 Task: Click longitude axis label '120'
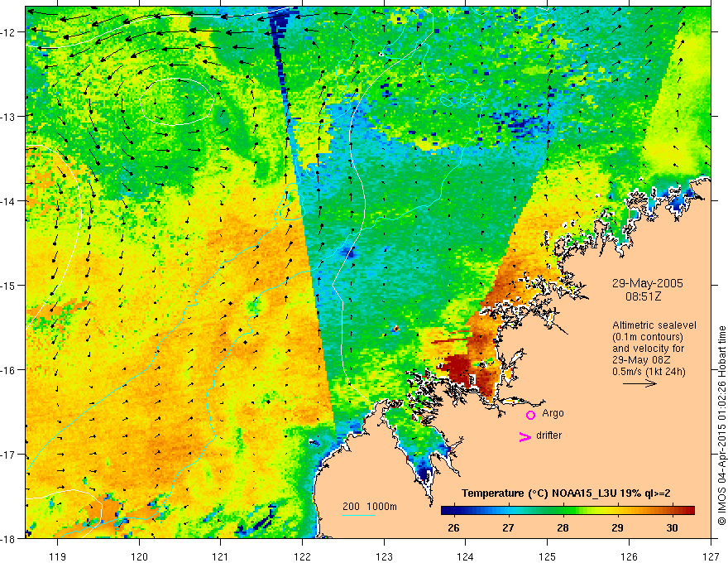(139, 556)
